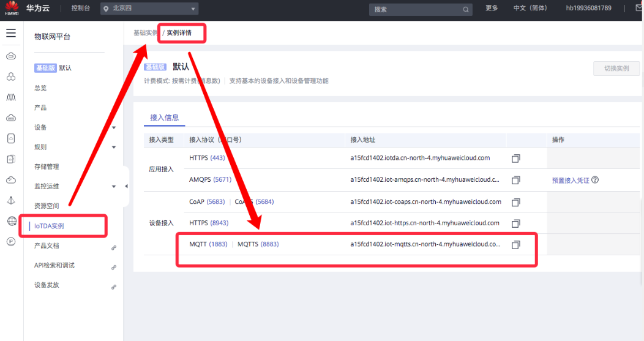Click the help icon beside 预置接入凭证
The width and height of the screenshot is (644, 341).
(594, 180)
